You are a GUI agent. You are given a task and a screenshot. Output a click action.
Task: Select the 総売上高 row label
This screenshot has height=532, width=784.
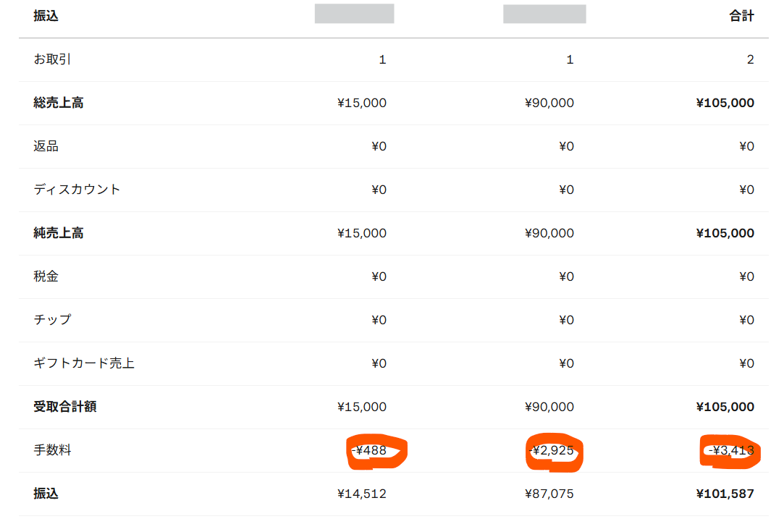pos(58,103)
